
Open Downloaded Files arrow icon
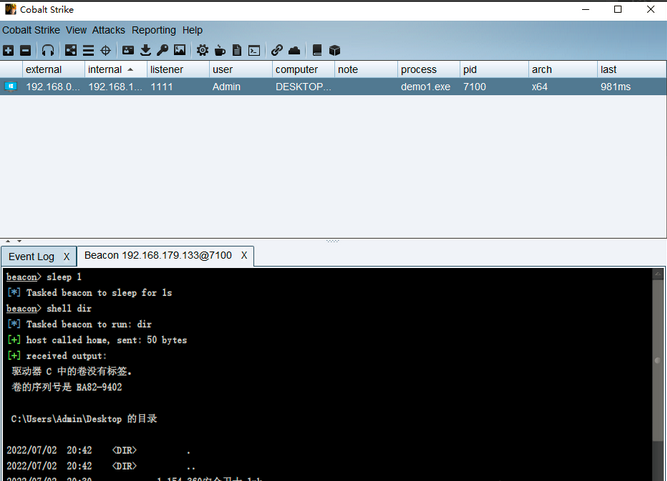[x=145, y=51]
